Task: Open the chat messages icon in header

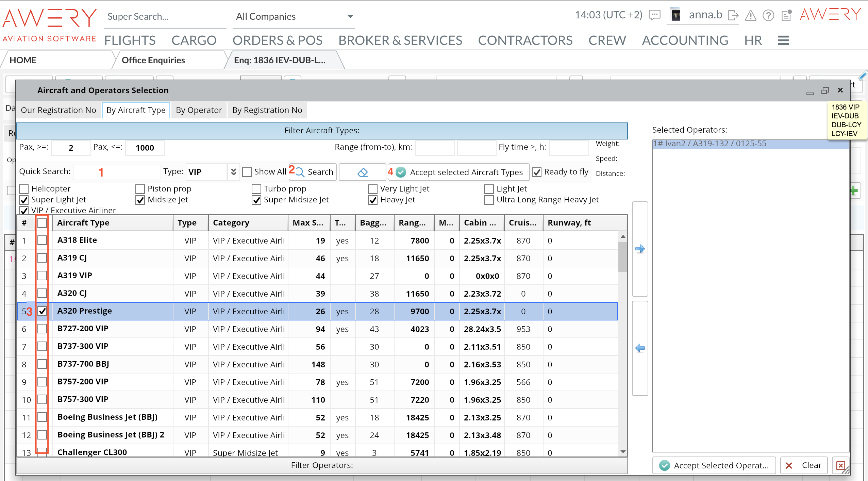Action: [655, 15]
